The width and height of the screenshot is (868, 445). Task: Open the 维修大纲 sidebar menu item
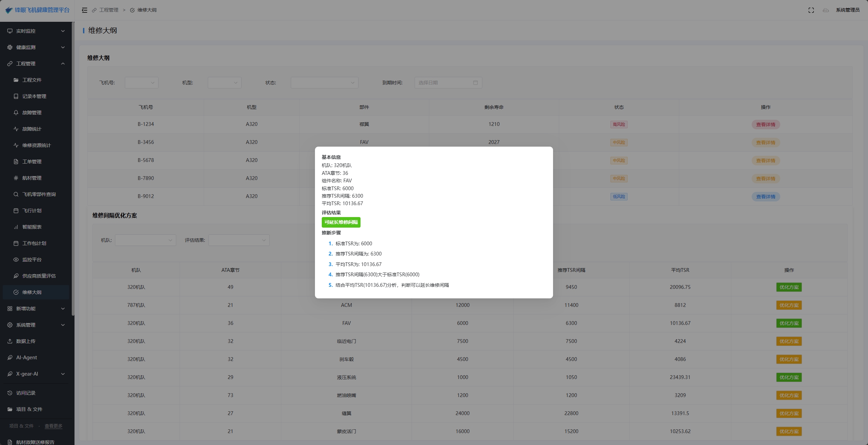coord(36,292)
